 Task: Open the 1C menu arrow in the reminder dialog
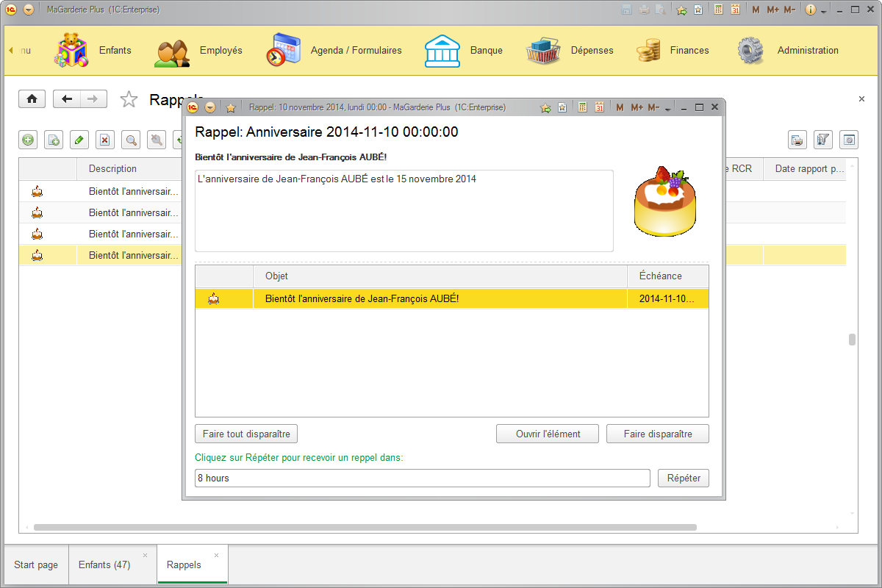click(210, 107)
